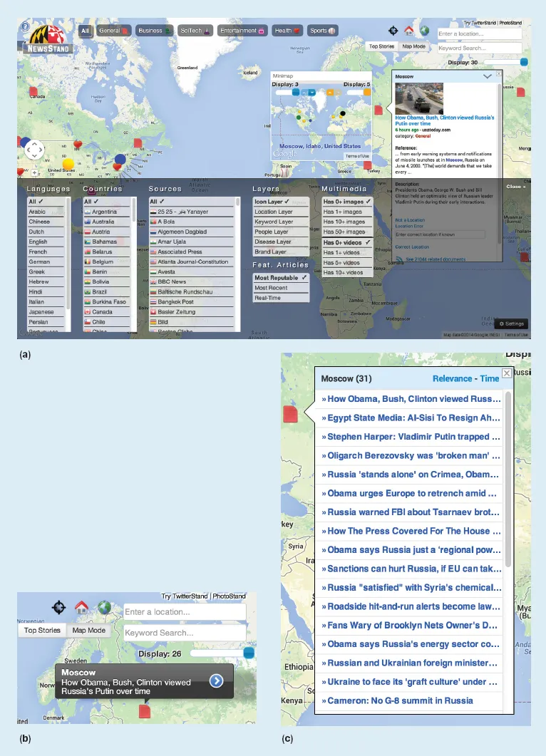Click the globe icon in panel (b)
Image resolution: width=546 pixels, height=756 pixels.
click(104, 607)
